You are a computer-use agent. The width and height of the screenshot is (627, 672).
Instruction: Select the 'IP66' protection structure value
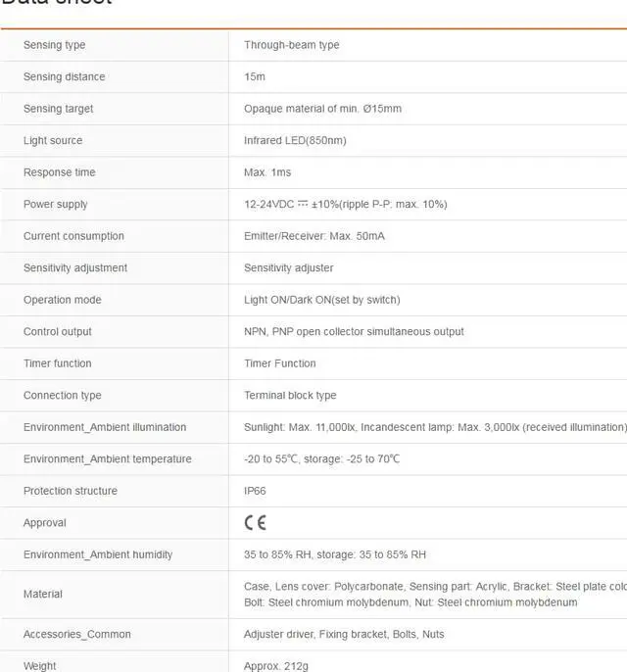point(255,491)
